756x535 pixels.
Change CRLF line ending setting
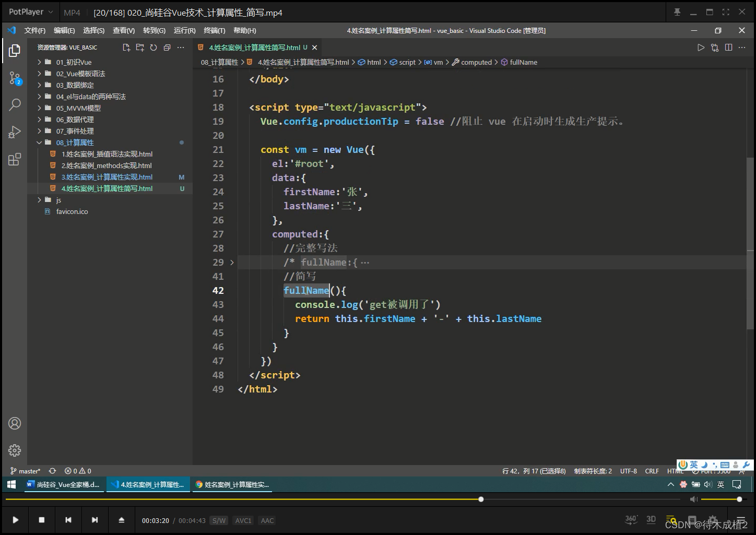coord(652,471)
